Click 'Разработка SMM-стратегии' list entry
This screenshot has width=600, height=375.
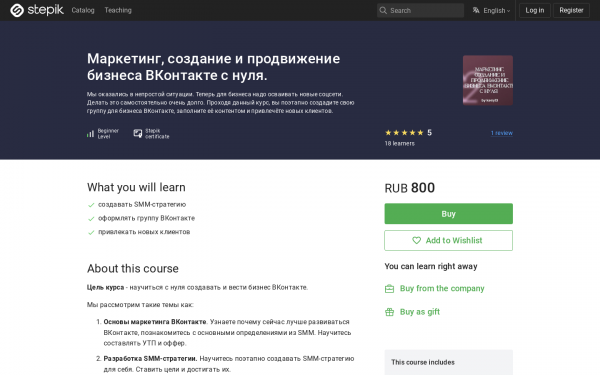pyautogui.click(x=150, y=359)
